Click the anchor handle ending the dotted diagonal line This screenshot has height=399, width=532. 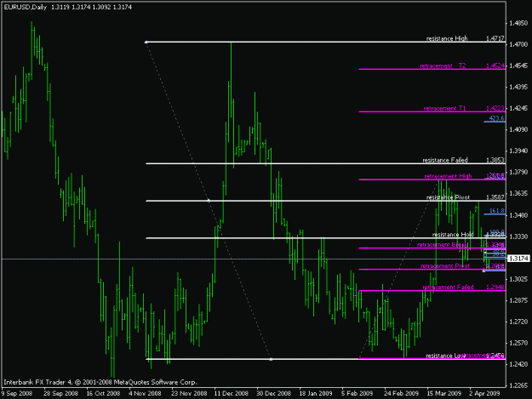pyautogui.click(x=271, y=359)
